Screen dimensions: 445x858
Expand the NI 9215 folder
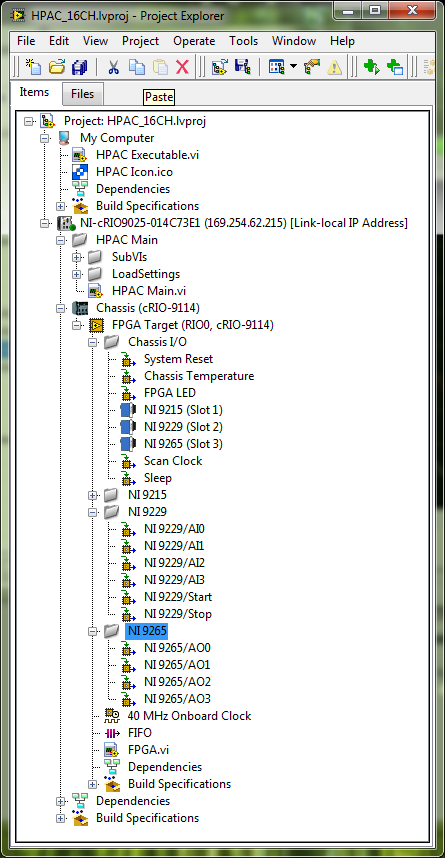point(93,496)
